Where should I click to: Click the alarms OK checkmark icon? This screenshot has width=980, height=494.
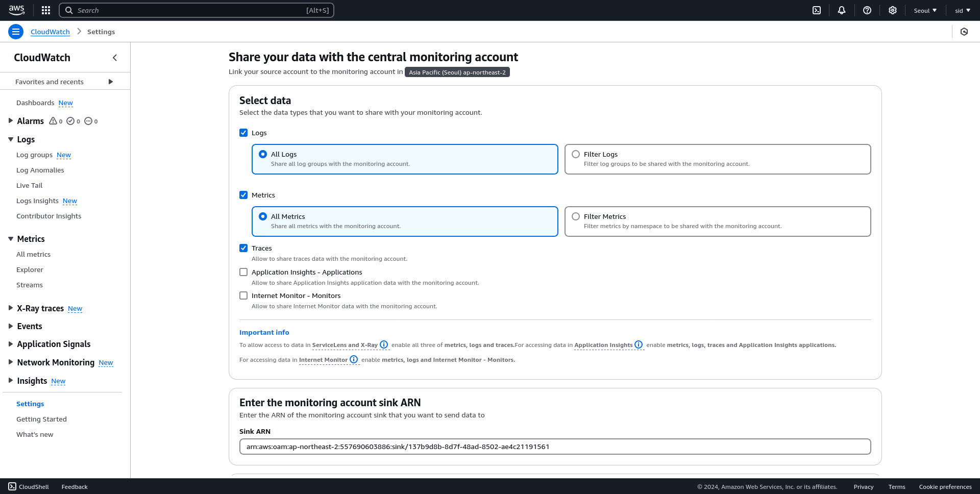[x=70, y=121]
